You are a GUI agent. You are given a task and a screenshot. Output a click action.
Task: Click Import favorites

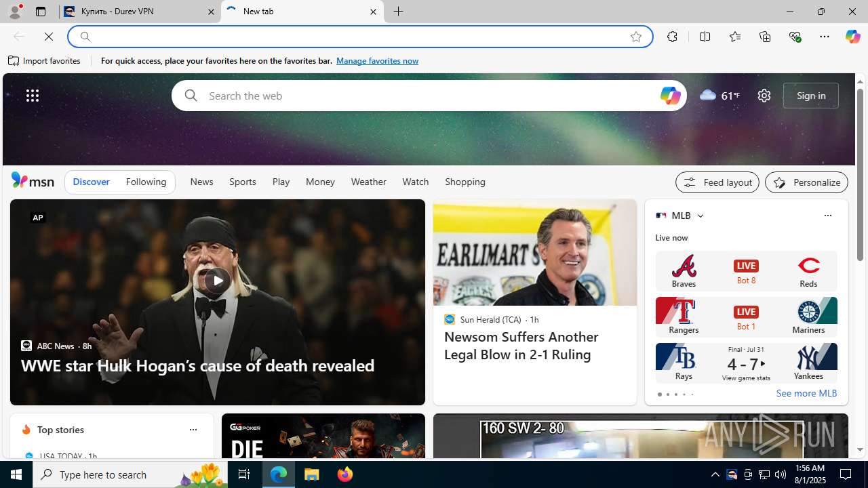[45, 61]
